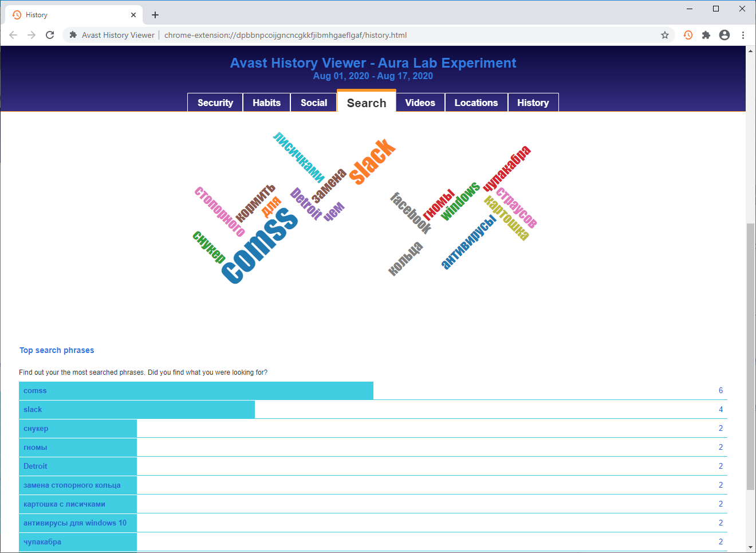Open the Avast History Viewer extension icon

[x=688, y=35]
